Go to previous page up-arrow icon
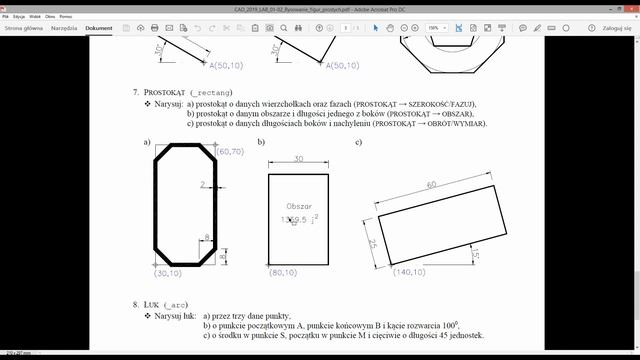The height and width of the screenshot is (360, 640). click(319, 28)
